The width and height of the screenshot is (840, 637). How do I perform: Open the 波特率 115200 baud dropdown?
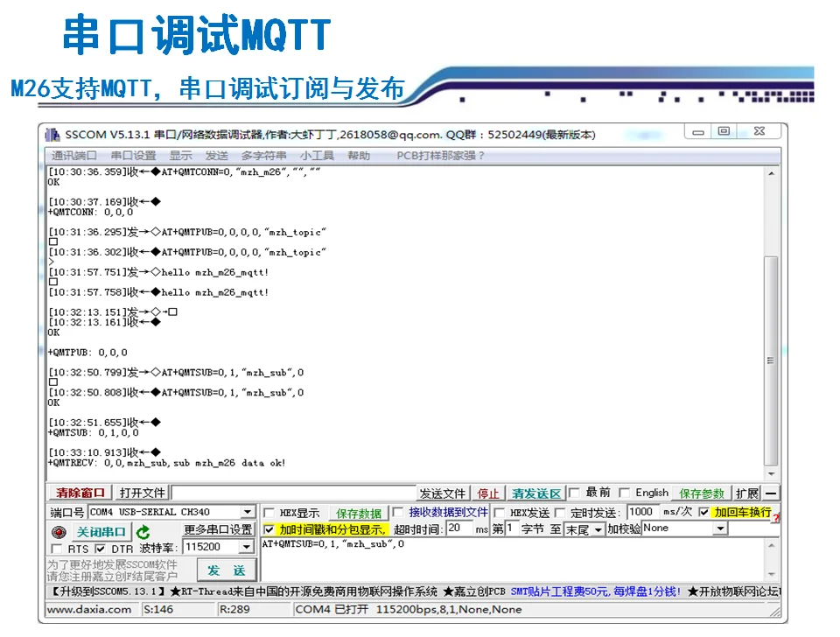pos(246,547)
